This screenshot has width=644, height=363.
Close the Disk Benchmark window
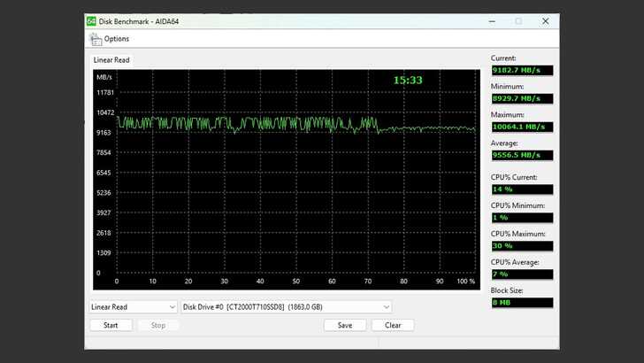[x=545, y=21]
